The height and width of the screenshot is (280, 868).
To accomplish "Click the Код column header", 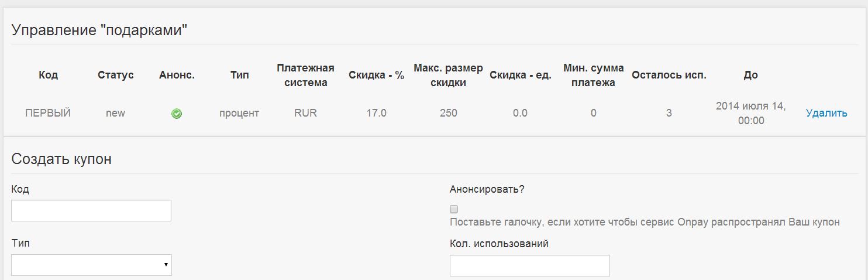I will coord(48,75).
